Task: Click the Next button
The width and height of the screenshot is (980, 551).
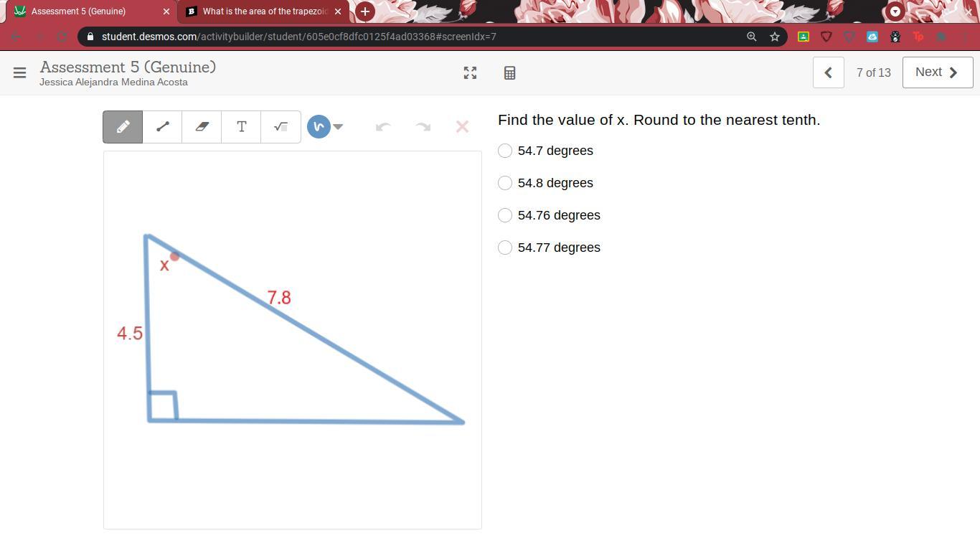Action: [938, 72]
